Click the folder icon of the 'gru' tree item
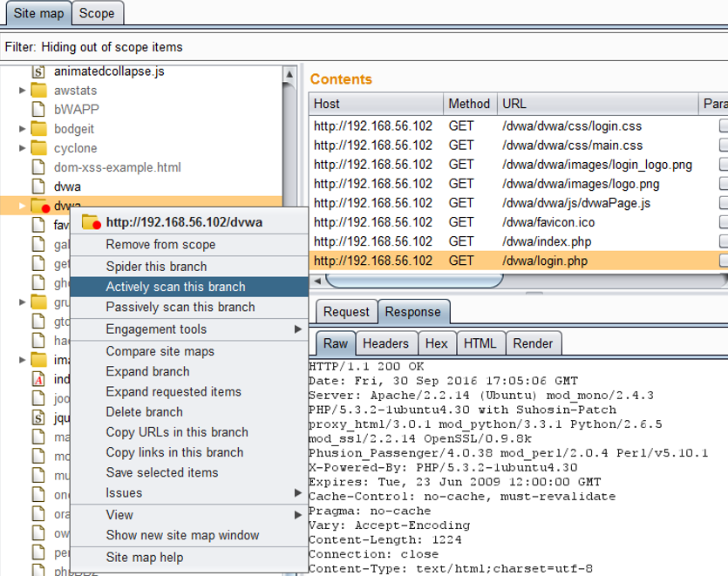 (38, 302)
